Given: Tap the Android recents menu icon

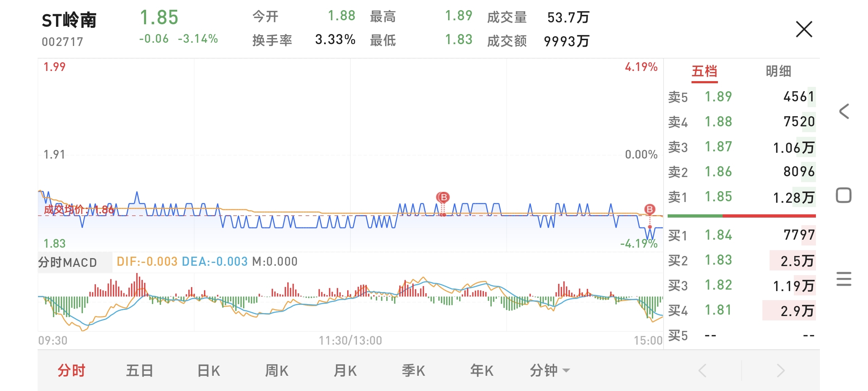Looking at the screenshot, I should tap(844, 279).
